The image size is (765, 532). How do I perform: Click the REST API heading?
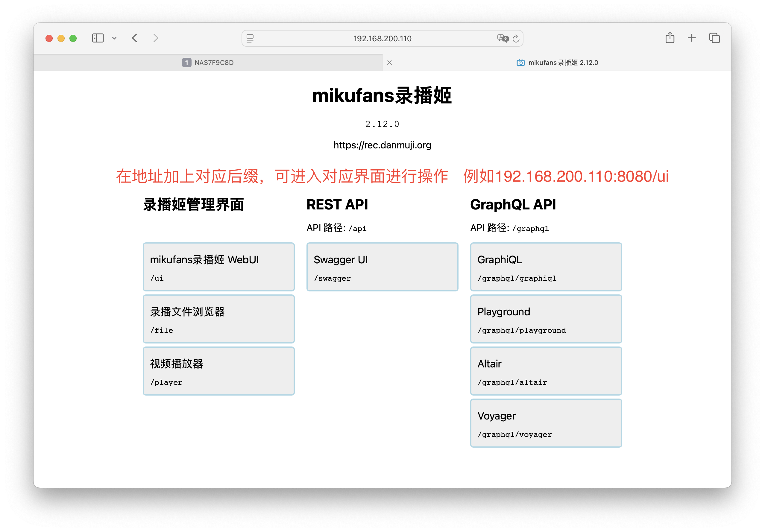point(337,204)
